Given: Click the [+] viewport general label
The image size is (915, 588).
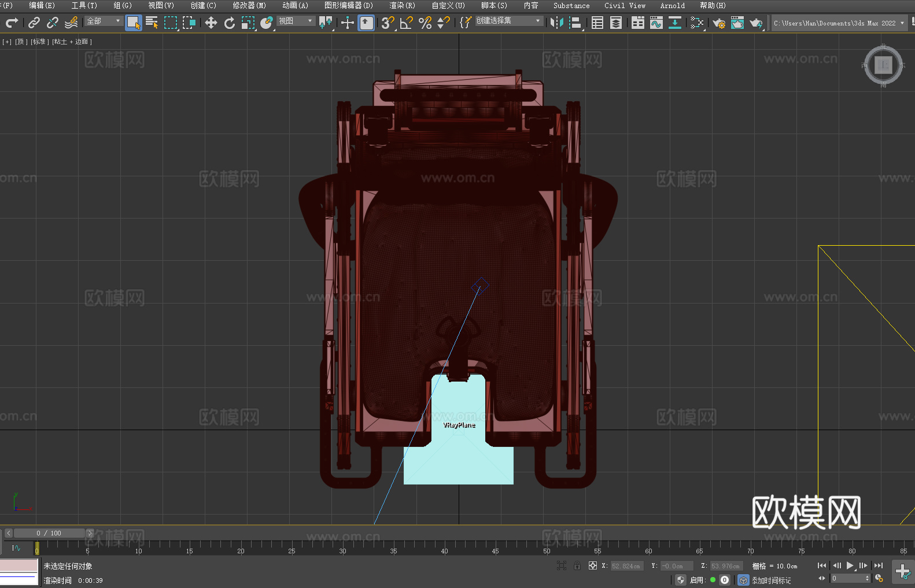Looking at the screenshot, I should point(7,42).
